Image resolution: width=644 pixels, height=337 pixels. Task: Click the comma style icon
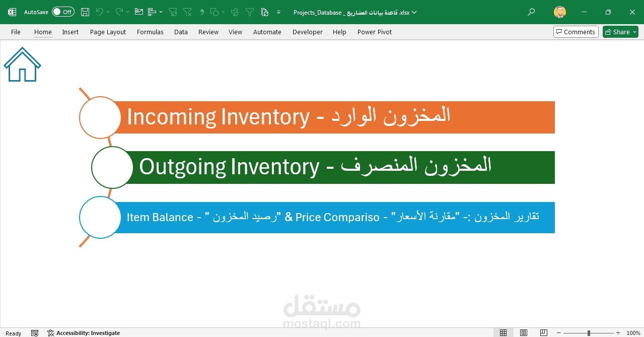[x=201, y=11]
